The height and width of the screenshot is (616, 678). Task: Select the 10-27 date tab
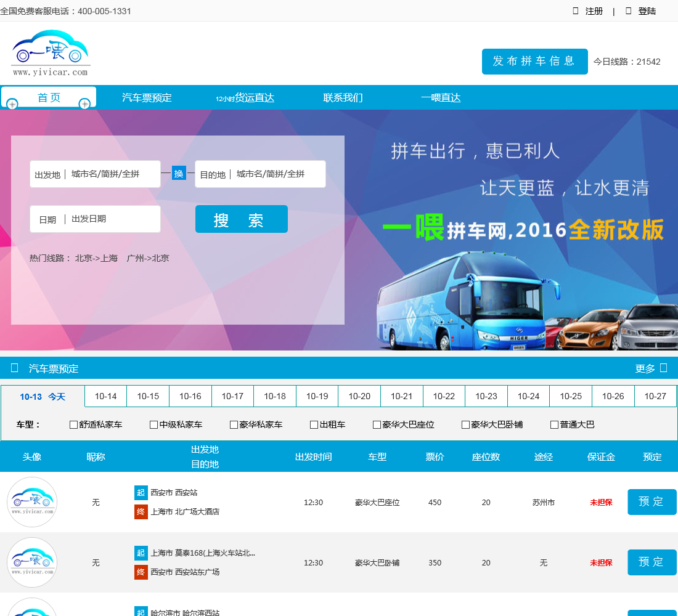click(655, 396)
